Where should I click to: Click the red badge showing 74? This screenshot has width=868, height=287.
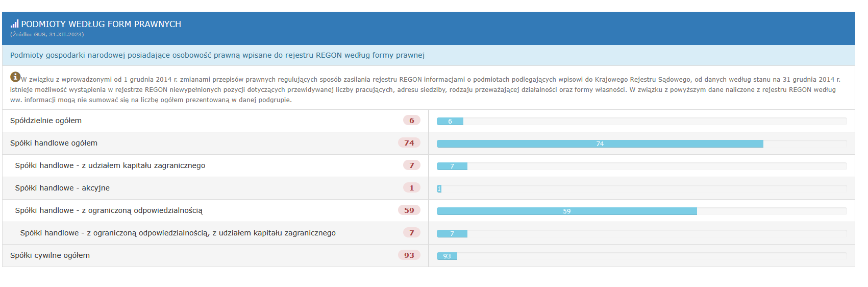pyautogui.click(x=409, y=143)
